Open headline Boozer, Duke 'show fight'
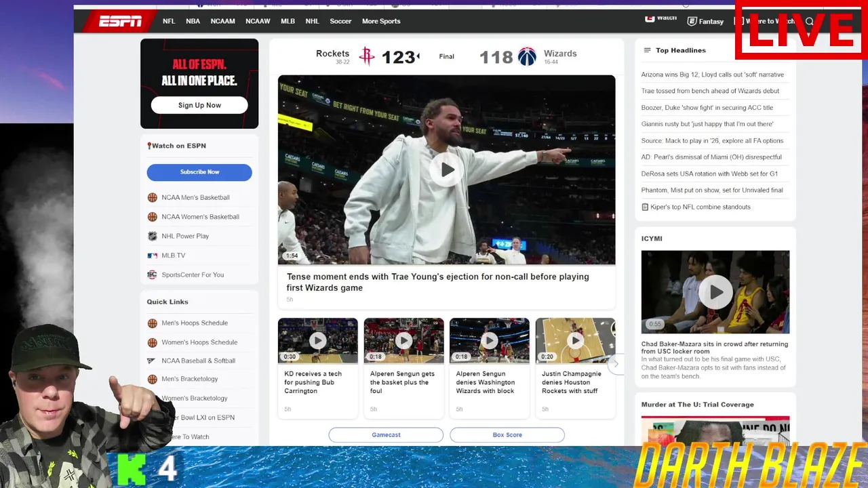The width and height of the screenshot is (868, 488). click(707, 108)
